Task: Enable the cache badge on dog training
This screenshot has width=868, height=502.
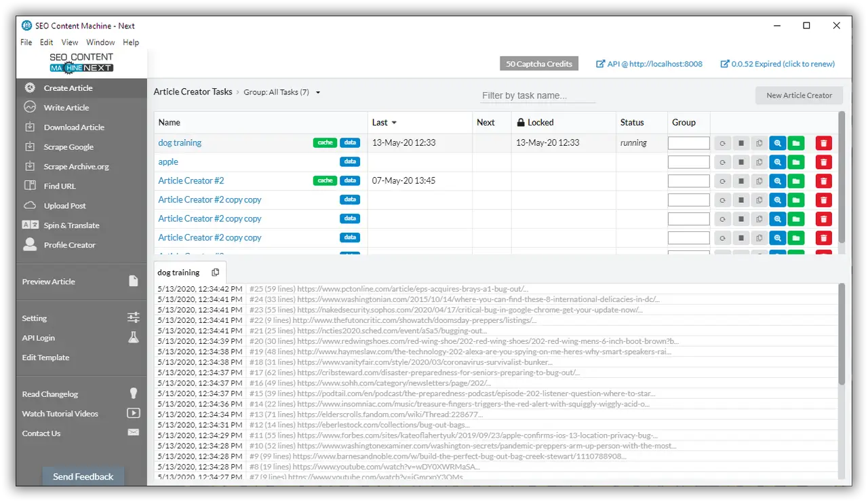Action: pyautogui.click(x=324, y=142)
